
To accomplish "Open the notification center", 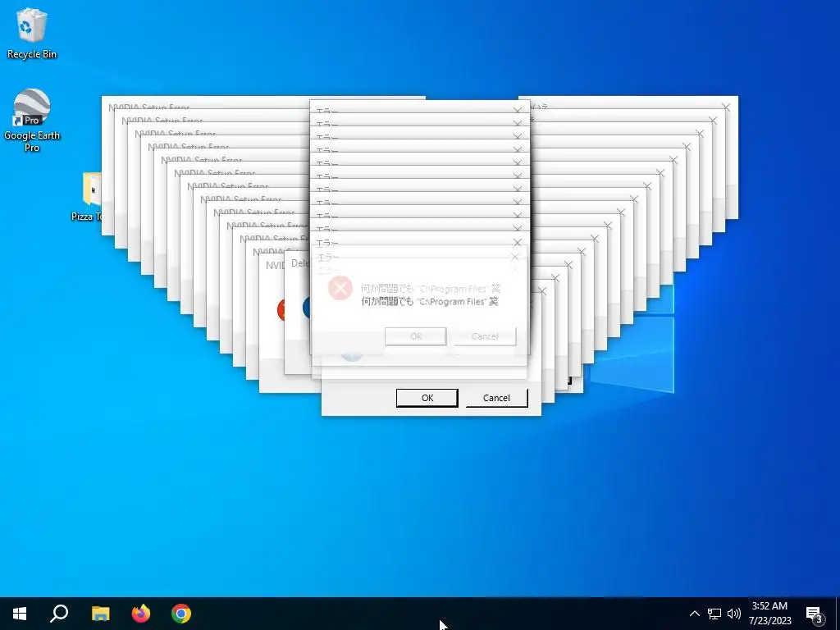I will point(815,614).
